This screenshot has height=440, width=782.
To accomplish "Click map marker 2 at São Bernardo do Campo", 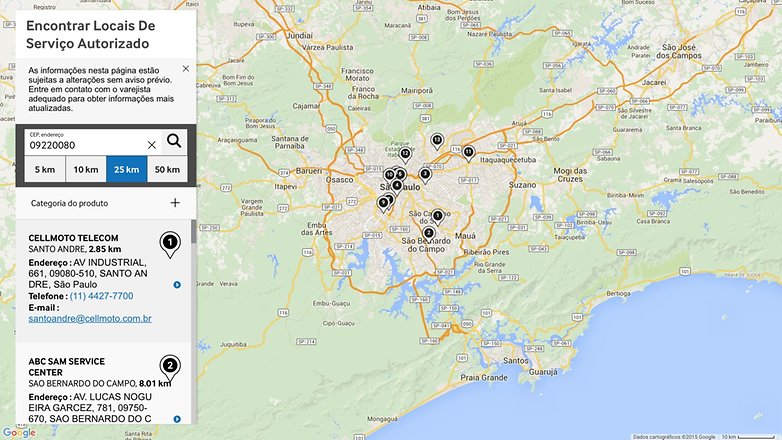I will 428,234.
